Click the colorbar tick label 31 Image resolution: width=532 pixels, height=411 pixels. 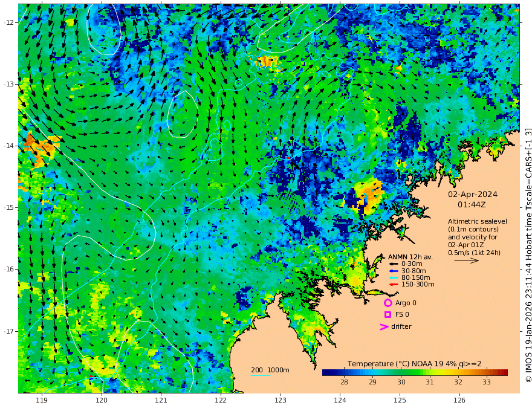430,382
